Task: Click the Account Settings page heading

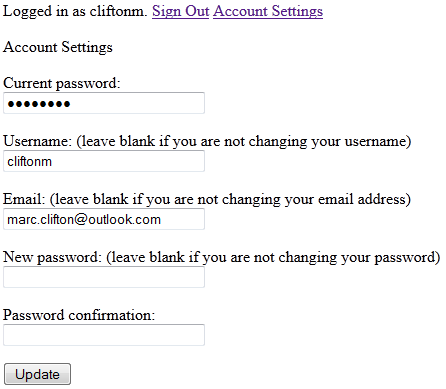Action: pyautogui.click(x=58, y=47)
